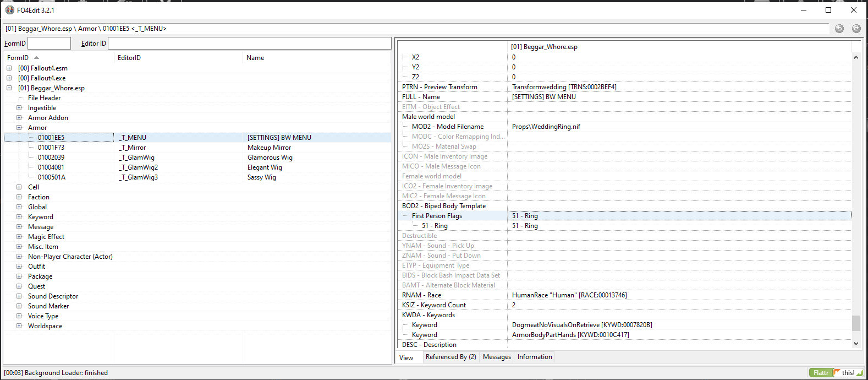Sort by the FormID column header
868x380 pixels.
[x=59, y=58]
